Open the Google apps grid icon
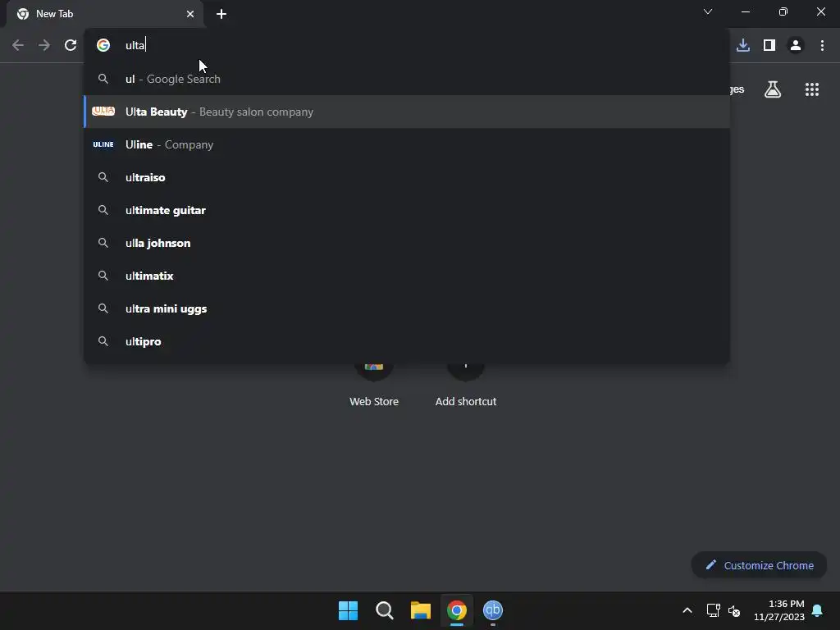Viewport: 840px width, 630px height. pyautogui.click(x=811, y=89)
